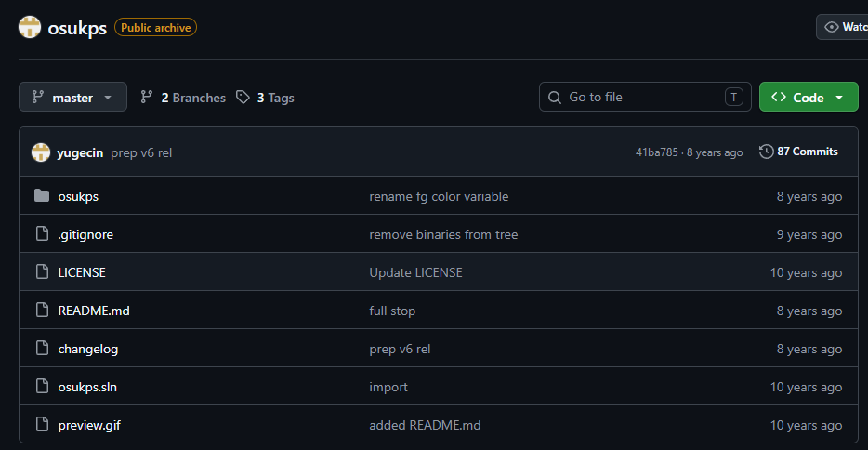
Task: Open the changelog file
Action: point(88,349)
